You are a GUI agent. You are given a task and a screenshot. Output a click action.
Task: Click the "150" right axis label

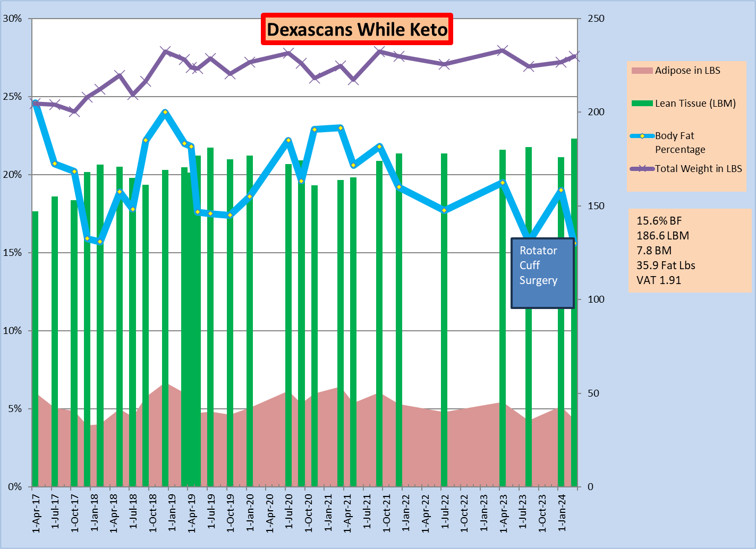[x=596, y=206]
